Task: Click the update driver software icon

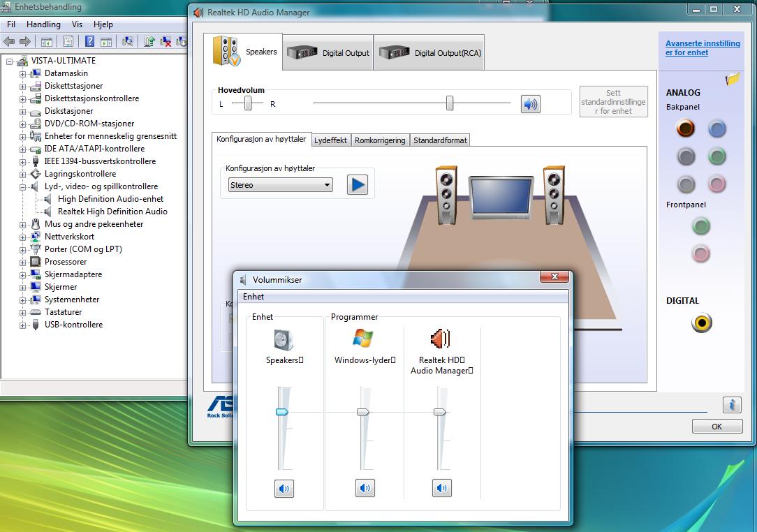Action: pyautogui.click(x=149, y=42)
